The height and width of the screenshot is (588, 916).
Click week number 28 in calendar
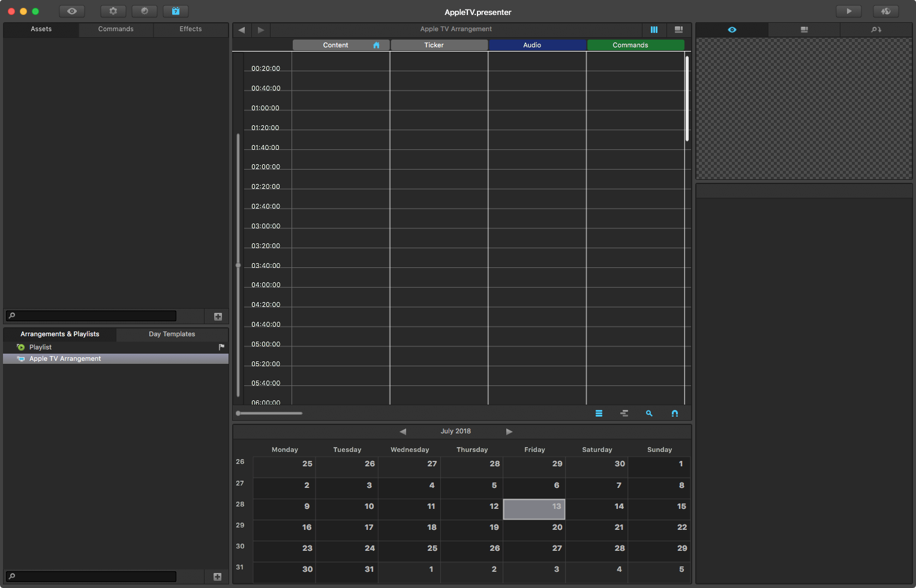(240, 504)
